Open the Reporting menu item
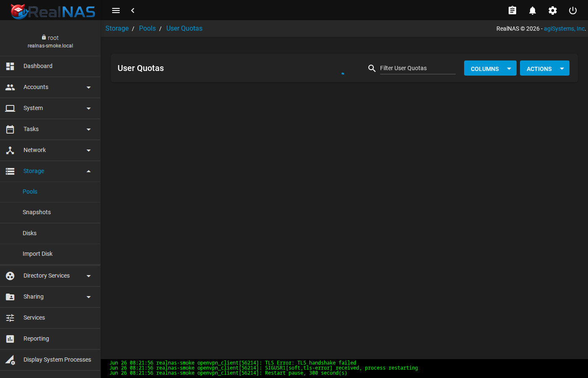Viewport: 588px width, 378px height. 50,339
